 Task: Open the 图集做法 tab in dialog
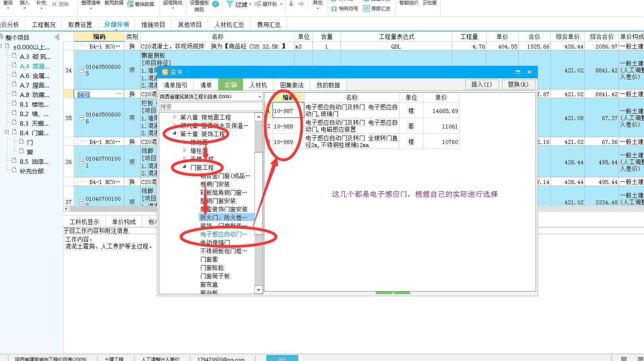point(292,85)
